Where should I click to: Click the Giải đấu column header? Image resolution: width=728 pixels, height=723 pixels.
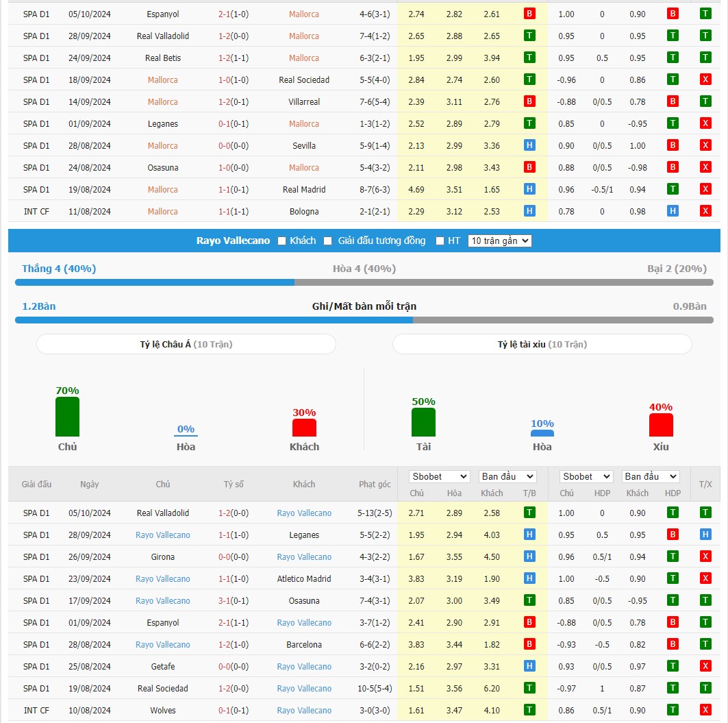[x=36, y=484]
